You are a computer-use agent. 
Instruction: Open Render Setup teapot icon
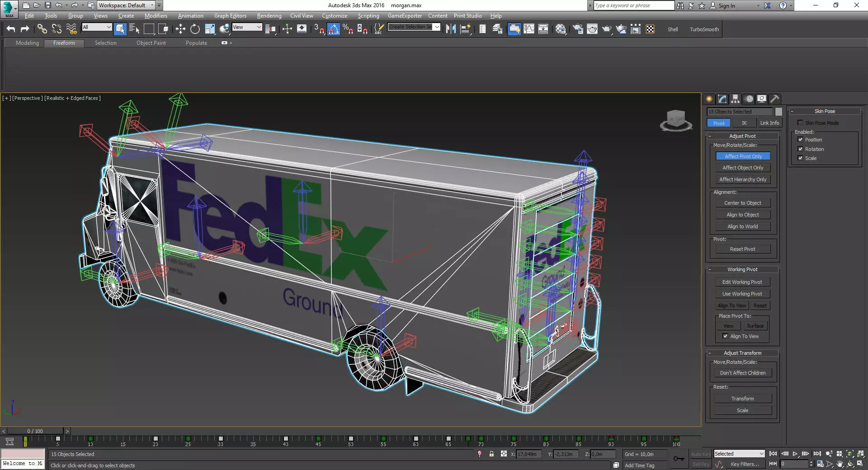[x=577, y=29]
